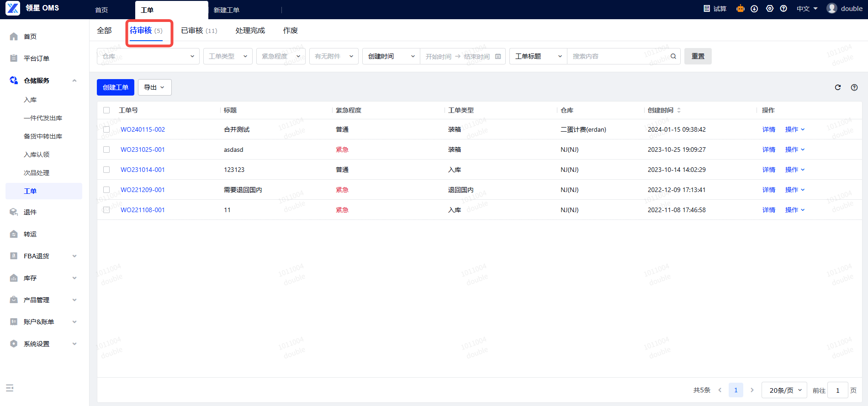Screen dimensions: 868x406
Task: Click the 平台订单 sidebar icon
Action: pos(14,59)
